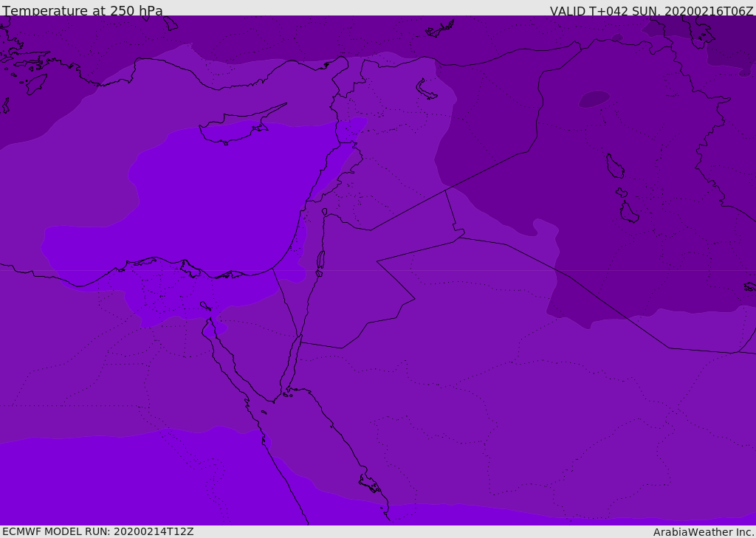
Task: Click the VALID T+042 timestamp text
Action: 651,10
